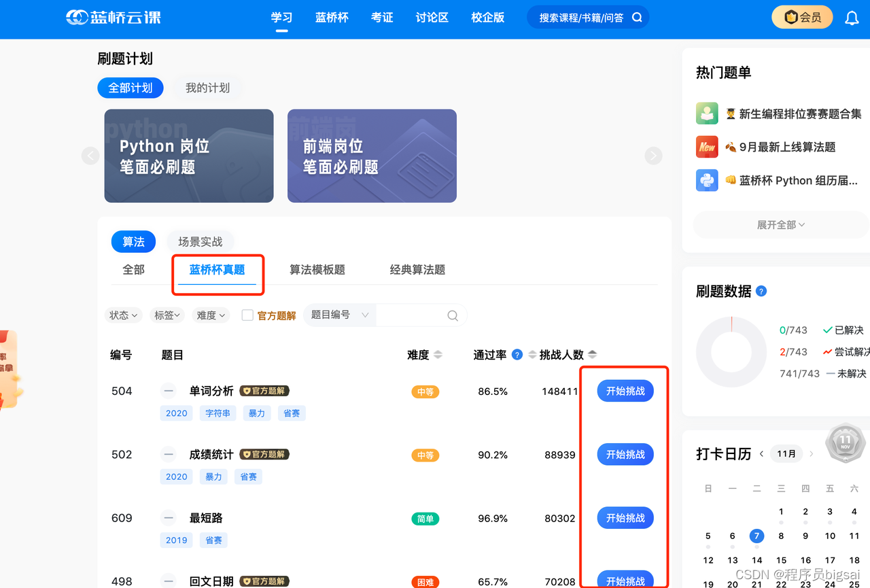Click 开始挑战 for problem 单词分析

625,390
